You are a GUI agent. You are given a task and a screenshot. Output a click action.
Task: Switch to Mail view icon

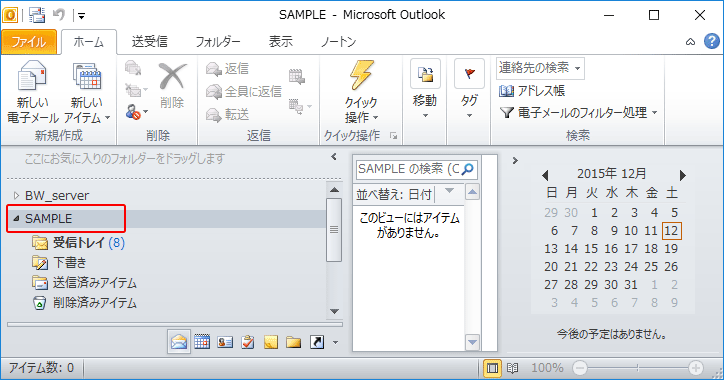point(179,342)
